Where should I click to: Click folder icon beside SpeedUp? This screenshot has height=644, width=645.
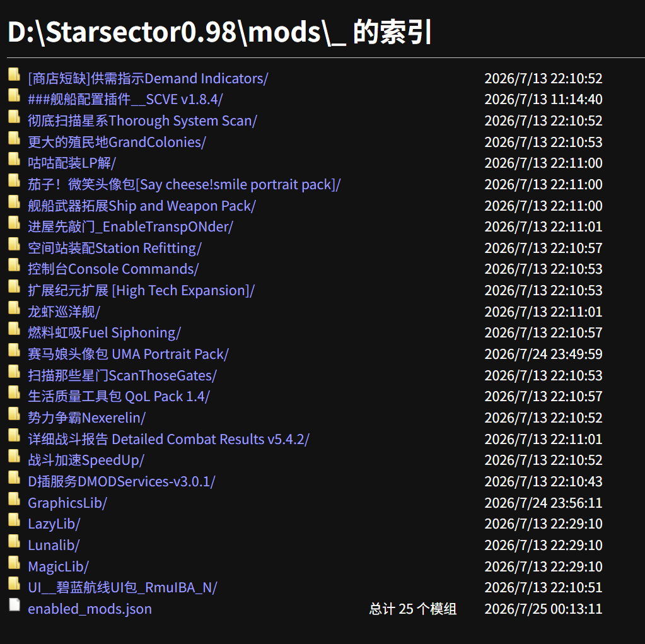[15, 457]
